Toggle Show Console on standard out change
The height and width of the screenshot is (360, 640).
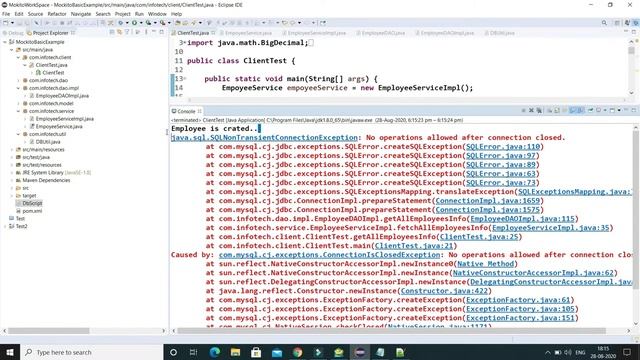click(573, 110)
